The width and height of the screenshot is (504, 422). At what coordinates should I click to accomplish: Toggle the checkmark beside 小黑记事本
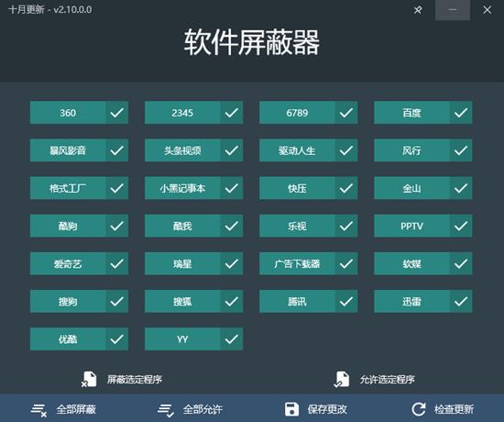(232, 188)
